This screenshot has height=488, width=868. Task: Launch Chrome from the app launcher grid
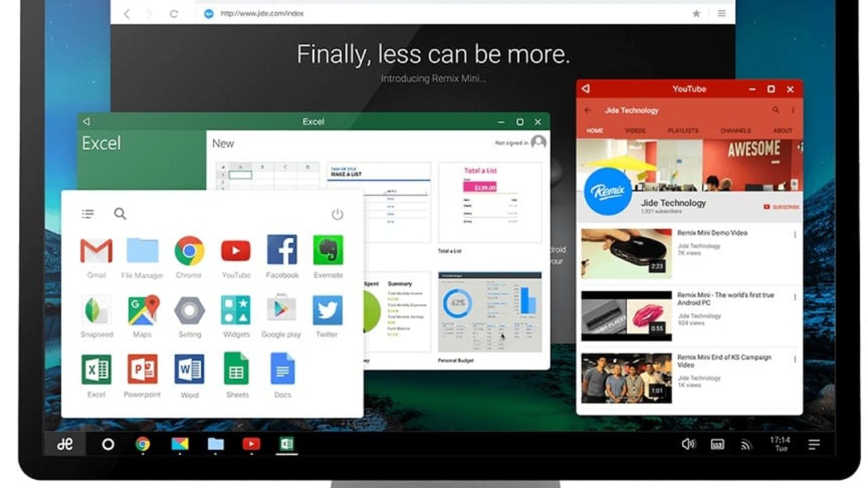pos(189,251)
